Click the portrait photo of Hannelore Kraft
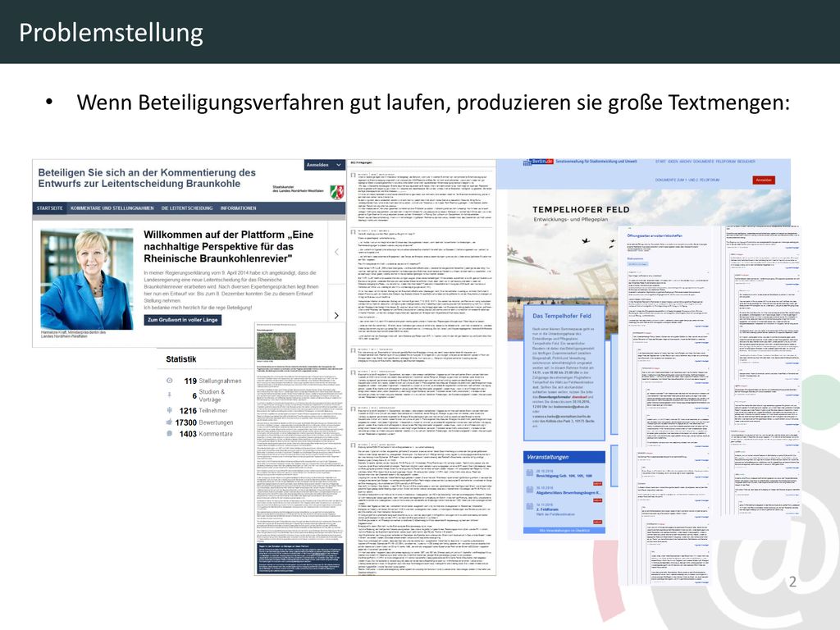Image resolution: width=840 pixels, height=630 pixels. coord(87,279)
